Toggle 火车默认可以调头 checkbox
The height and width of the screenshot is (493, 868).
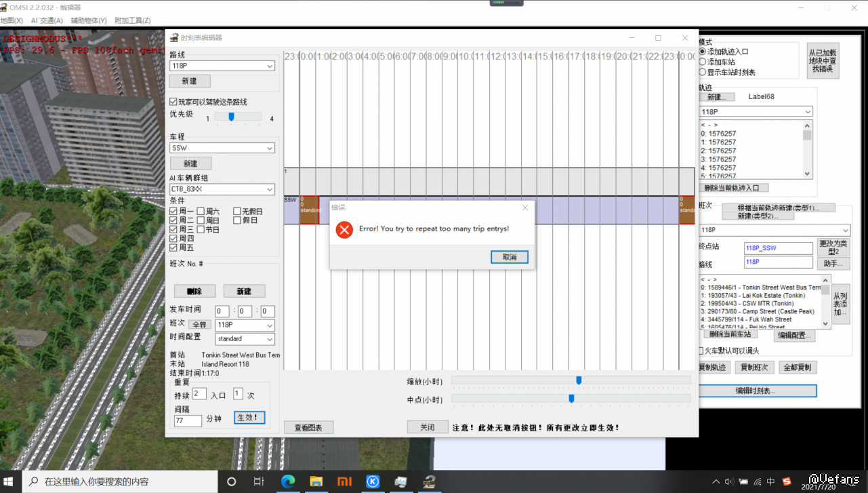click(x=701, y=351)
